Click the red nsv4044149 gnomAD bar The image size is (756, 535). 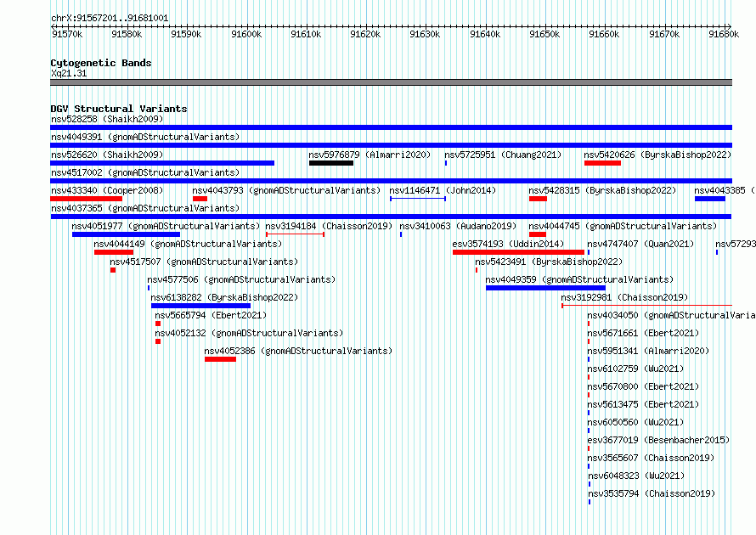[x=114, y=252]
